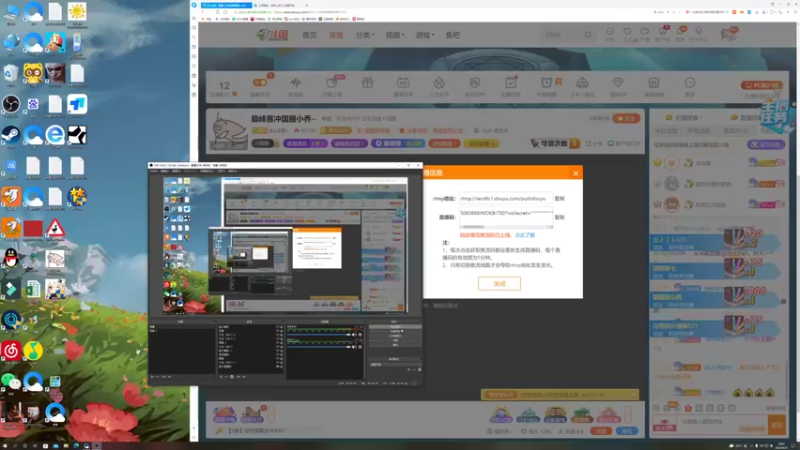The height and width of the screenshot is (450, 800).
Task: Click 关闭 button in stream info dialog
Action: point(499,284)
